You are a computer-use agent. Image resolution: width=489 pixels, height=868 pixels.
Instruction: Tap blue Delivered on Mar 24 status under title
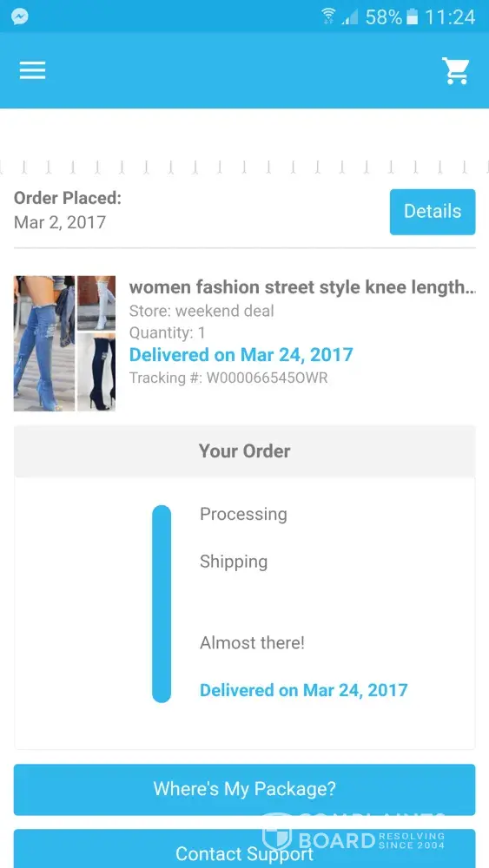(x=241, y=355)
